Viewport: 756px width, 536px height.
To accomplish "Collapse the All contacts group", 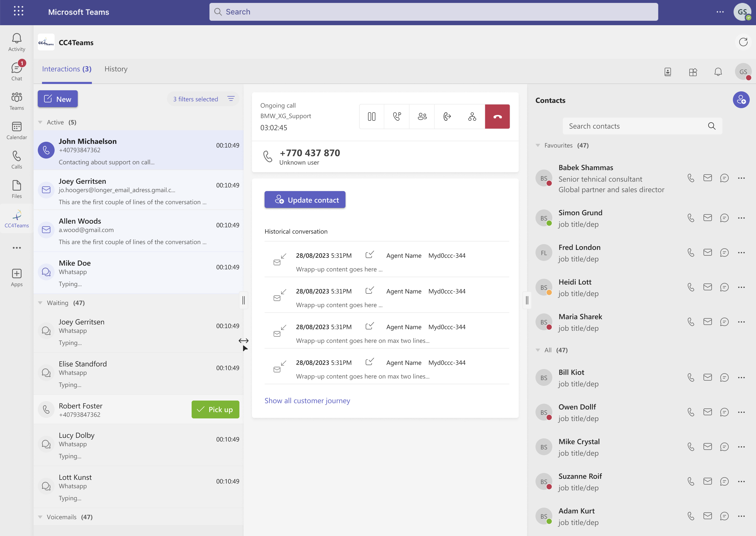I will click(x=538, y=350).
